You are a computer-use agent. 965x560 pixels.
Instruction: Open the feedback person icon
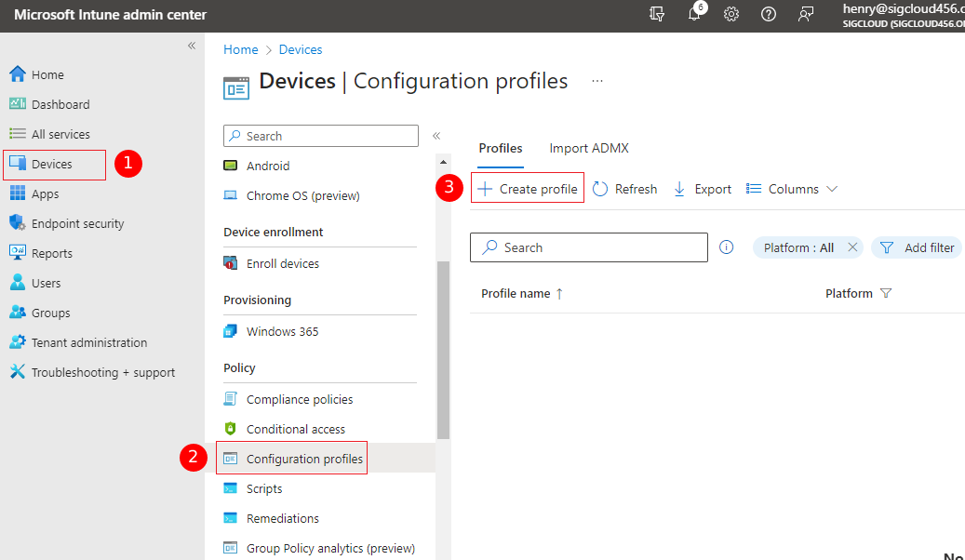(x=806, y=15)
